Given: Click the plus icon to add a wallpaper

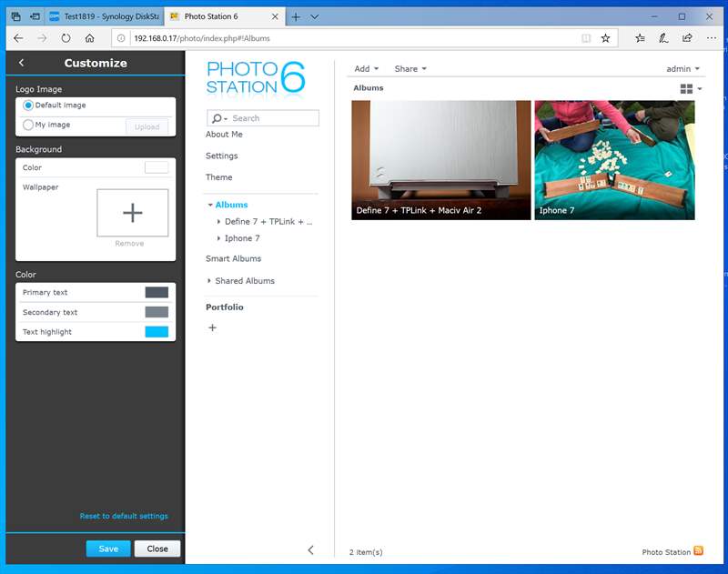Looking at the screenshot, I should point(133,211).
